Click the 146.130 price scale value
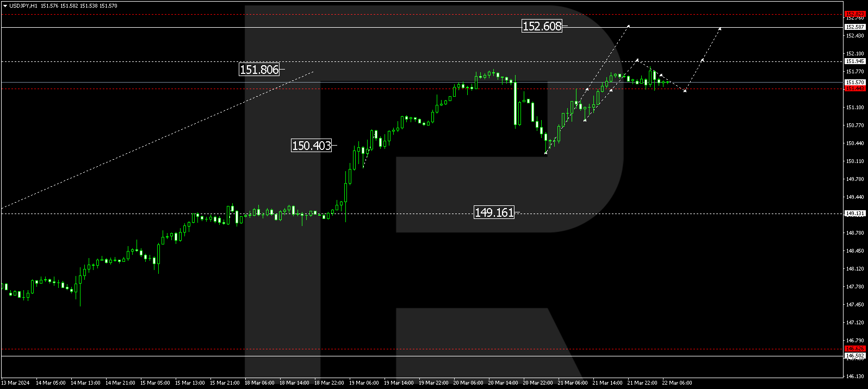868x389 pixels. pyautogui.click(x=855, y=376)
